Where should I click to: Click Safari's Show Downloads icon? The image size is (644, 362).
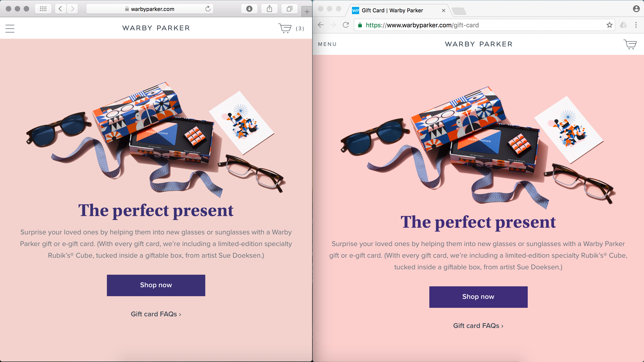tap(249, 9)
